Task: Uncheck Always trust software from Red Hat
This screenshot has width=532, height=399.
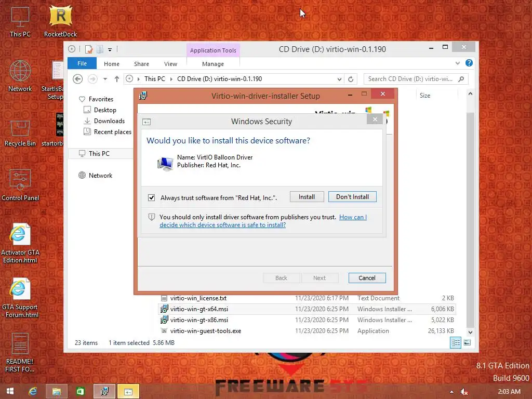Action: click(151, 198)
